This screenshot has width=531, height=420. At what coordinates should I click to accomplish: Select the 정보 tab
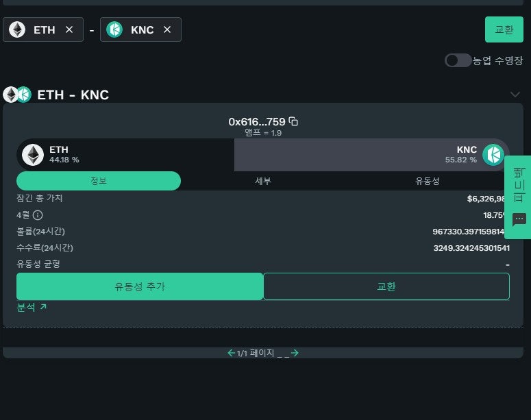(99, 181)
